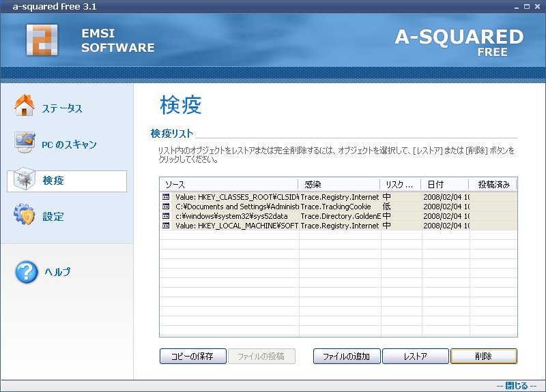Click the Trace.Directory.GoldenE infection cell
Viewport: 546px width, 392px height.
340,216
